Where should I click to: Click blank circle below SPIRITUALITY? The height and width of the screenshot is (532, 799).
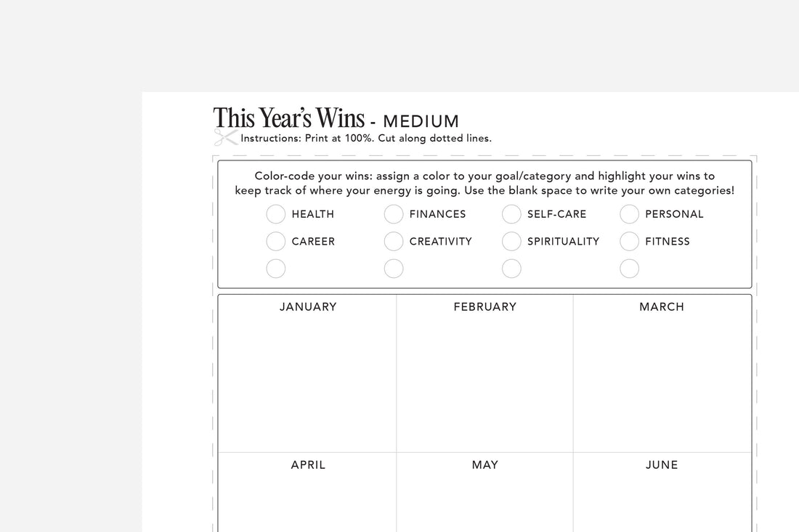(x=511, y=269)
